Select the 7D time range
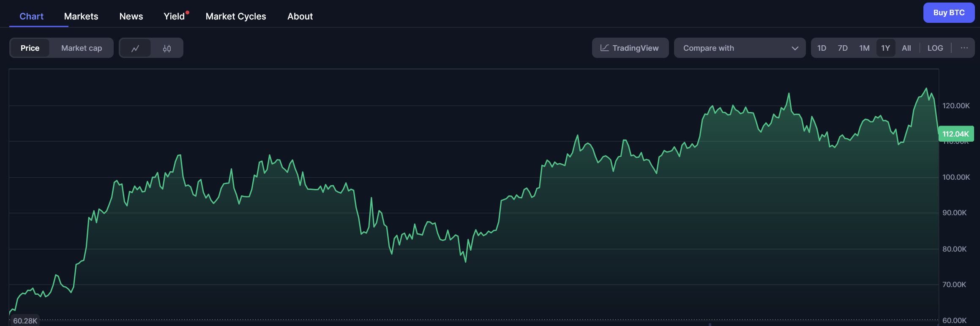This screenshot has height=326, width=980. click(843, 48)
